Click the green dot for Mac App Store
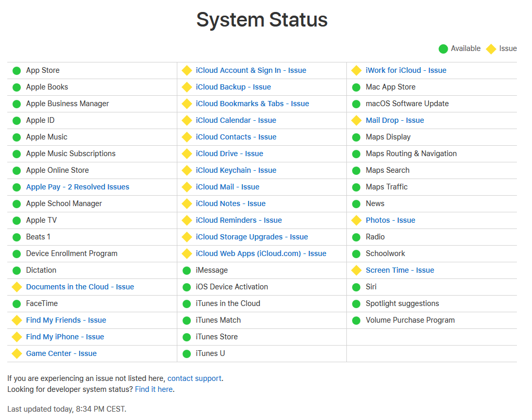This screenshot has width=532, height=420. coord(356,87)
